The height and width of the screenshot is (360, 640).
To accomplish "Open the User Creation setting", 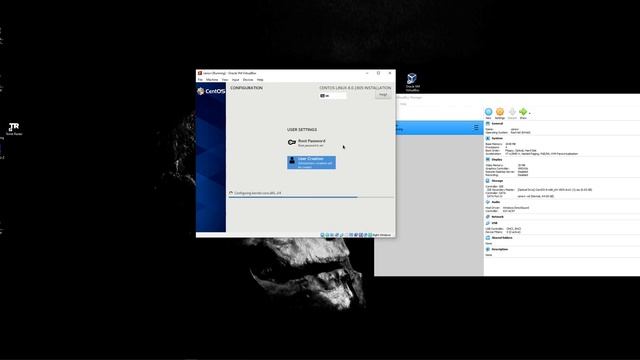I will tap(311, 162).
